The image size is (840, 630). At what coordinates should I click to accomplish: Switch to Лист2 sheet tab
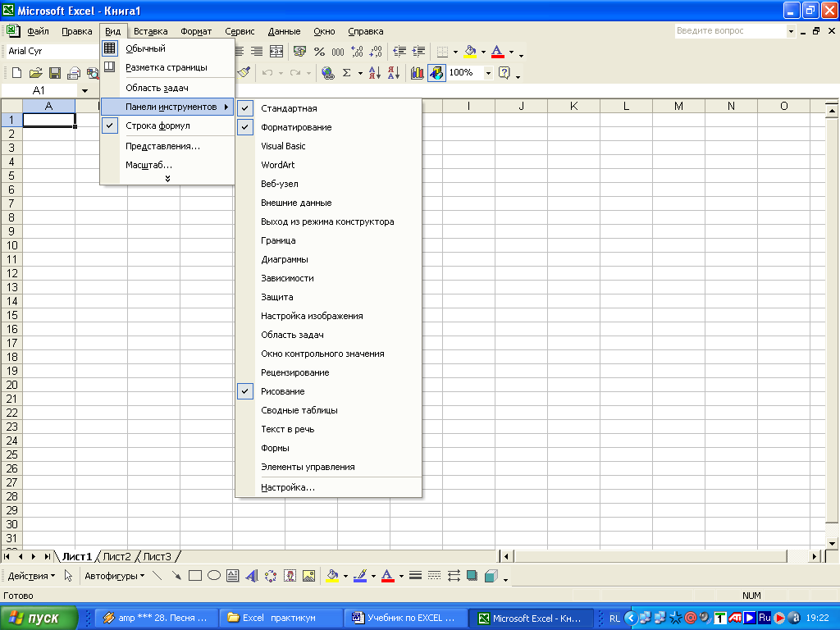click(x=116, y=557)
